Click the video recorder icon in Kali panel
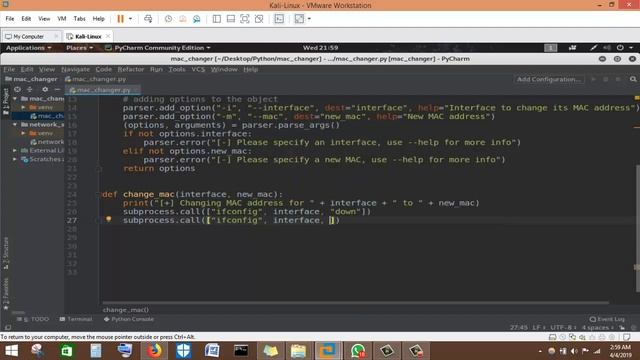The image size is (640, 360). (573, 48)
